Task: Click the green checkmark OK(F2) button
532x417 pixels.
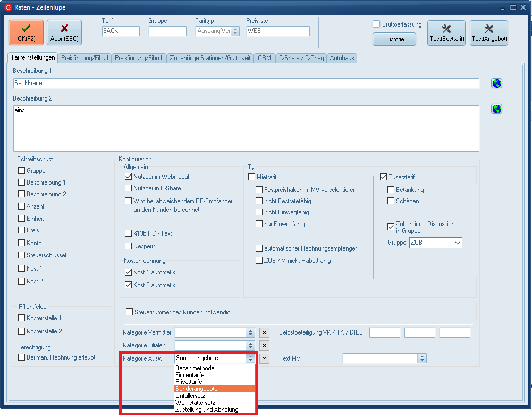Action: tap(26, 32)
